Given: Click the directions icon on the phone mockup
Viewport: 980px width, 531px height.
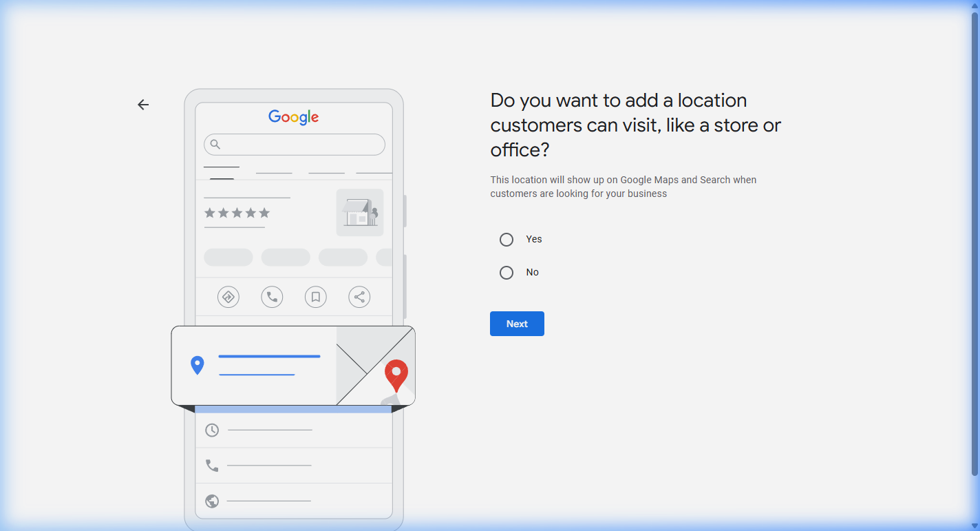Looking at the screenshot, I should pos(228,296).
